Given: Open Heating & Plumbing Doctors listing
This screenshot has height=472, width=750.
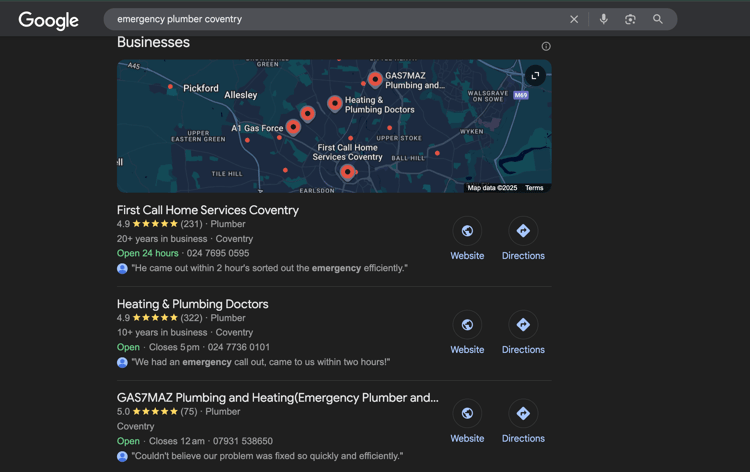Looking at the screenshot, I should tap(192, 304).
